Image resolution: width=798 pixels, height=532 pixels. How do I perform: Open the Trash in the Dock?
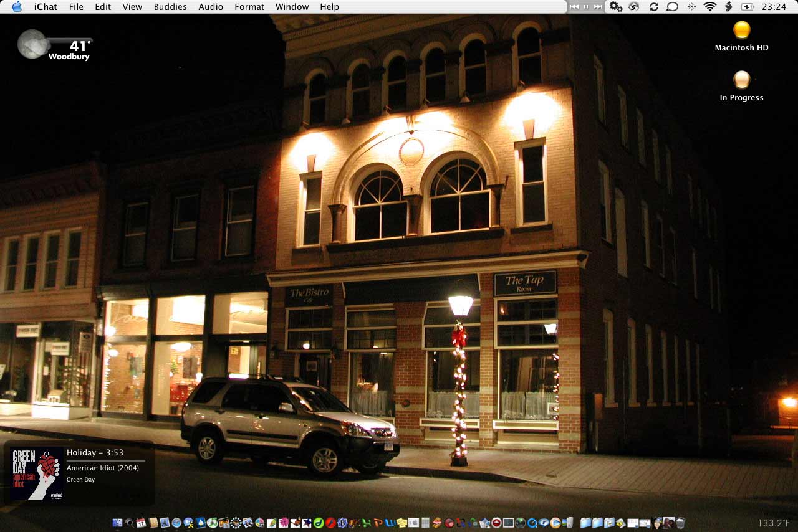tap(680, 523)
